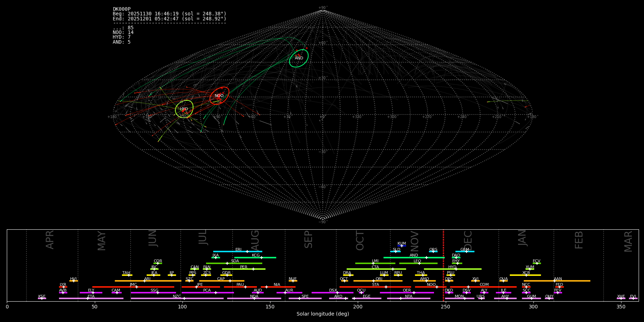644x322 pixels.
Task: Click the Beg: 20251130 16:46:19 line
Action: point(169,14)
